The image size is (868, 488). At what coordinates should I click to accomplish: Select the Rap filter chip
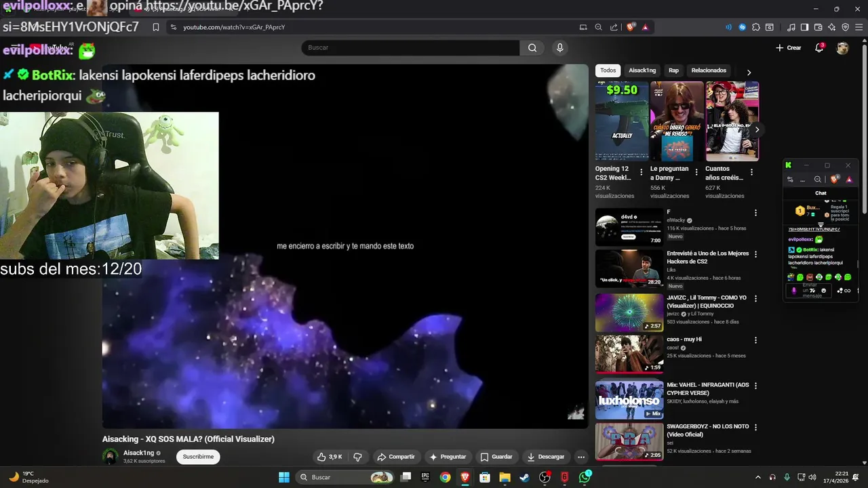coord(673,70)
